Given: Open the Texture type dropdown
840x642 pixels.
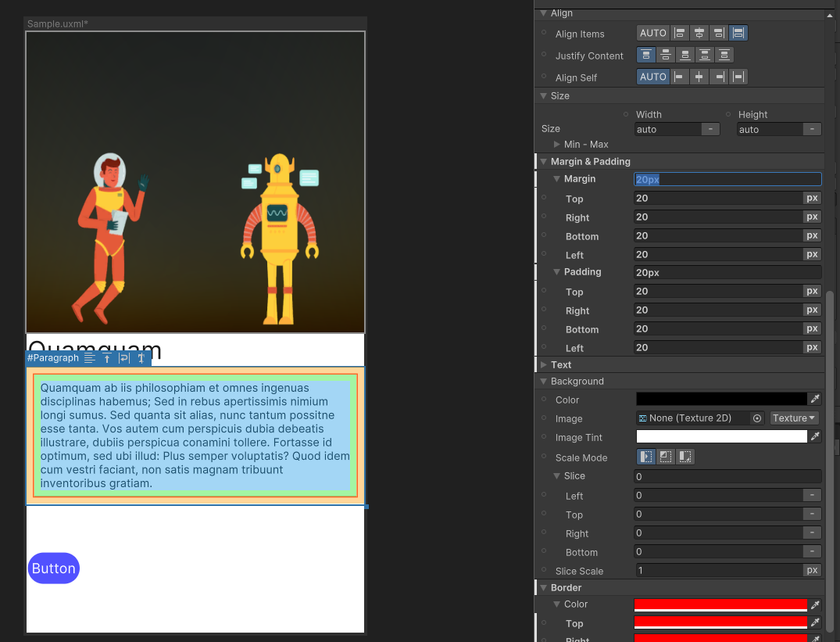Looking at the screenshot, I should (795, 418).
